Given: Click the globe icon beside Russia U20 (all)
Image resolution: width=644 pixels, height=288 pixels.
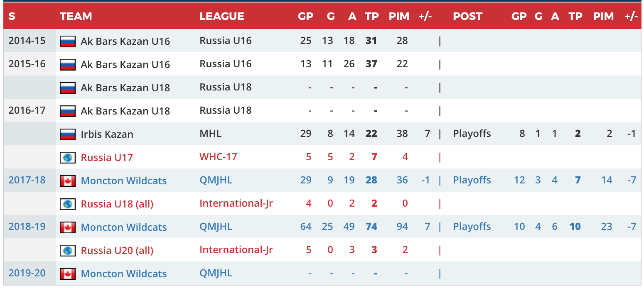Looking at the screenshot, I should [x=67, y=250].
